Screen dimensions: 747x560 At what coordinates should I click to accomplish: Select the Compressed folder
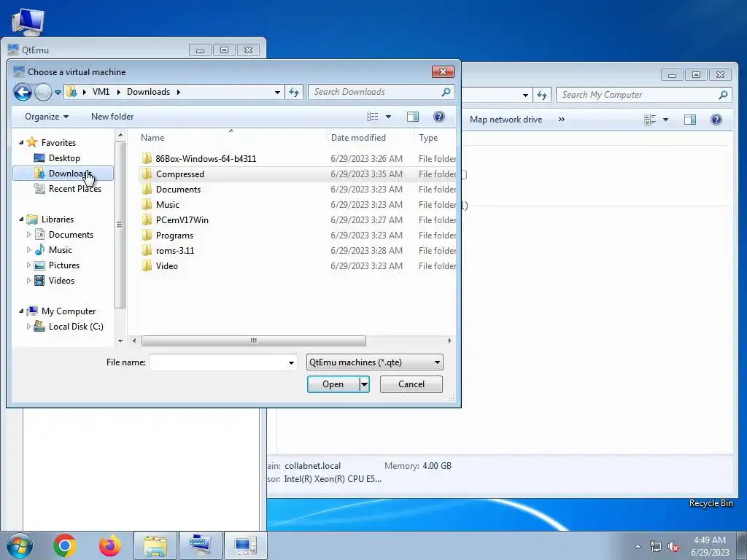180,174
